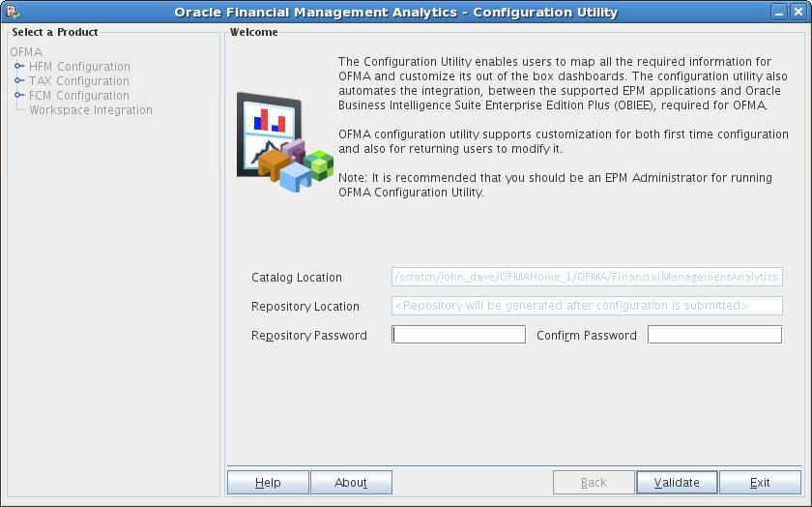Select FCM Configuration in product tree
This screenshot has height=507, width=812.
click(x=78, y=96)
